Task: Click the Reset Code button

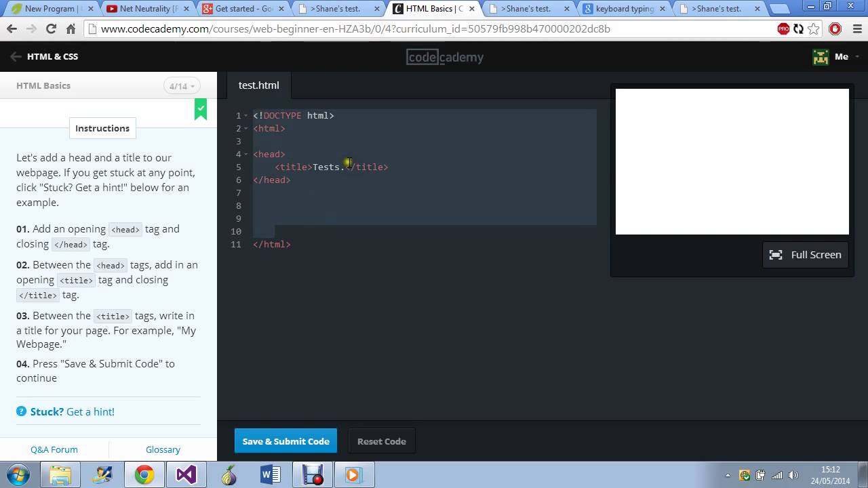Action: (x=382, y=441)
